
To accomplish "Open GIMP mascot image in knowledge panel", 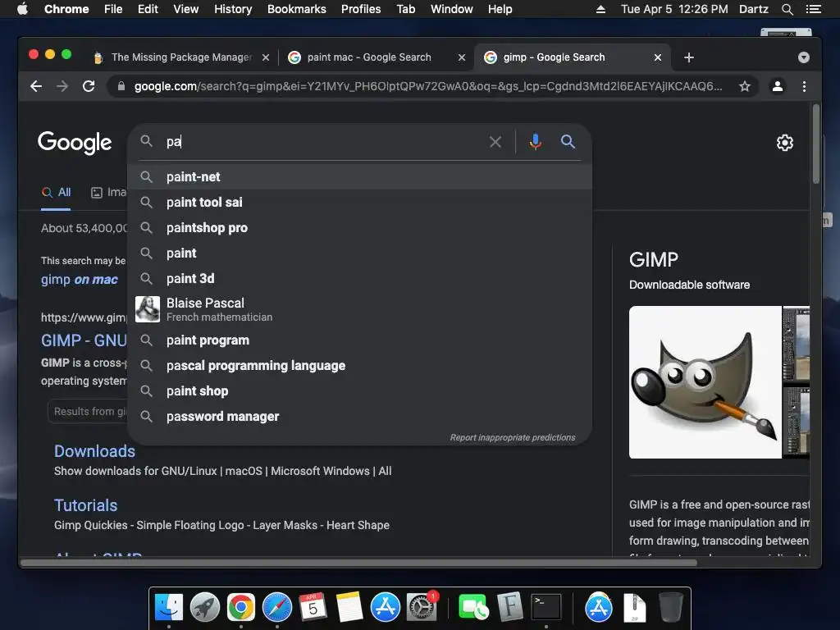I will pos(705,382).
